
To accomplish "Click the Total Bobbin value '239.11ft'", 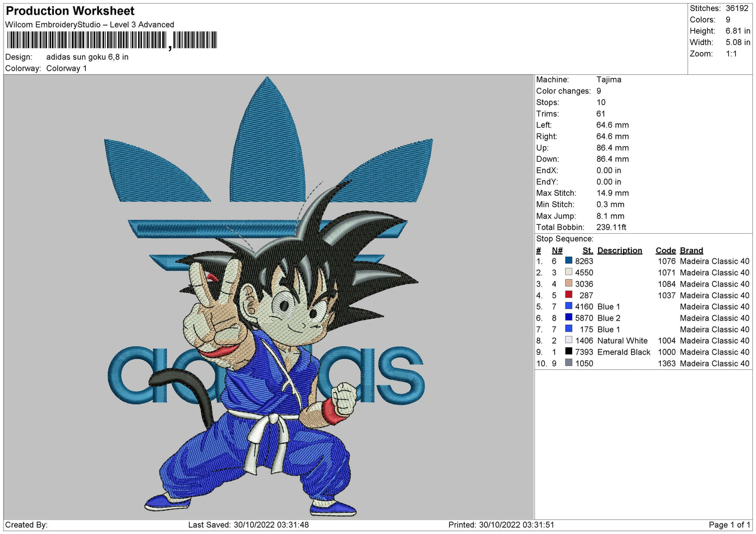I will (x=612, y=228).
